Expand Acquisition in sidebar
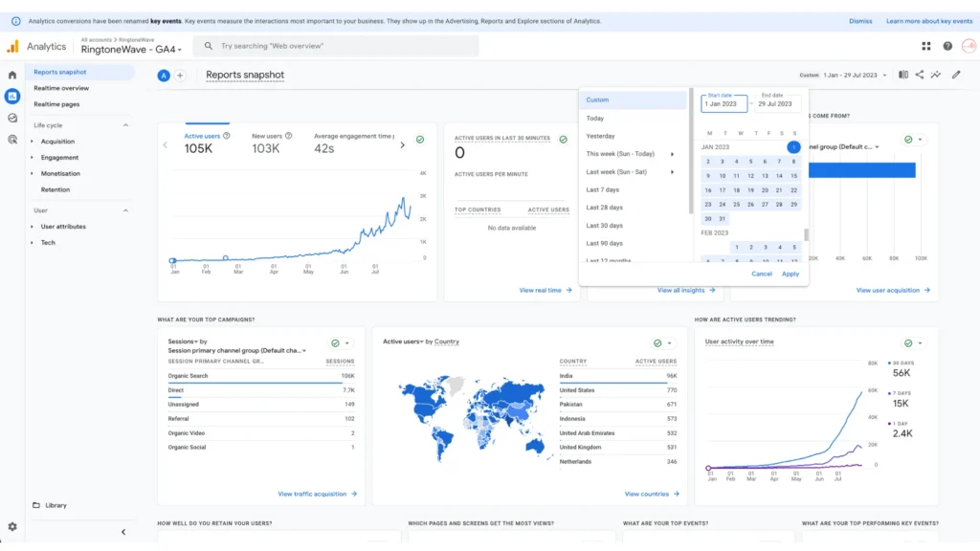 pyautogui.click(x=32, y=142)
